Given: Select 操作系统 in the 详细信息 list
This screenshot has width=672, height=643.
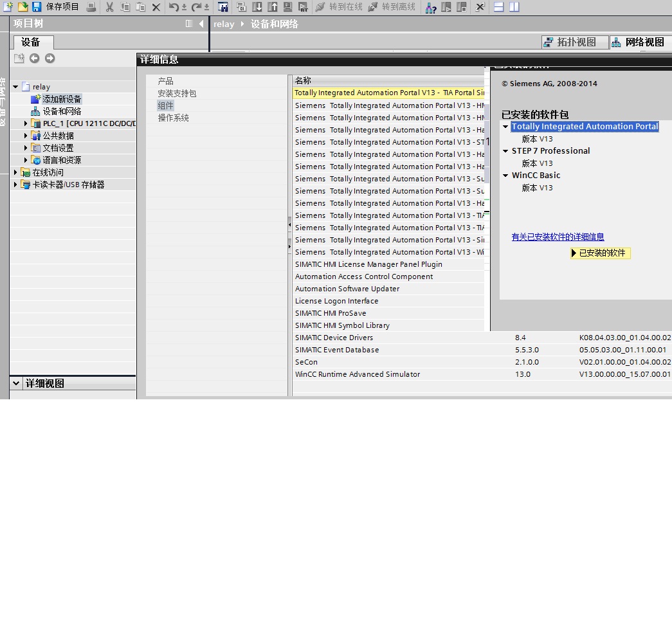Looking at the screenshot, I should pyautogui.click(x=173, y=118).
